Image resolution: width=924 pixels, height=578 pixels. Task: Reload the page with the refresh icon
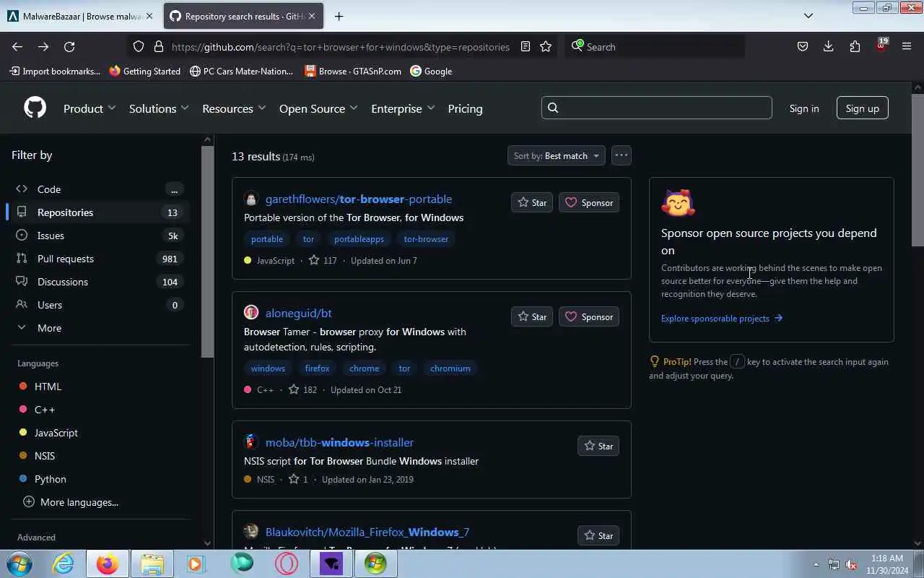(69, 46)
